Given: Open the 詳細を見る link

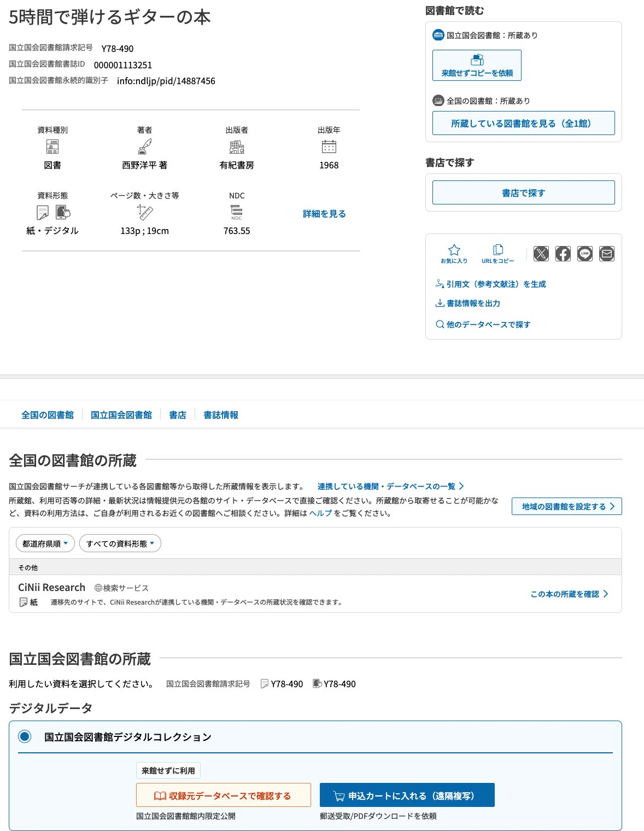Looking at the screenshot, I should click(x=324, y=214).
